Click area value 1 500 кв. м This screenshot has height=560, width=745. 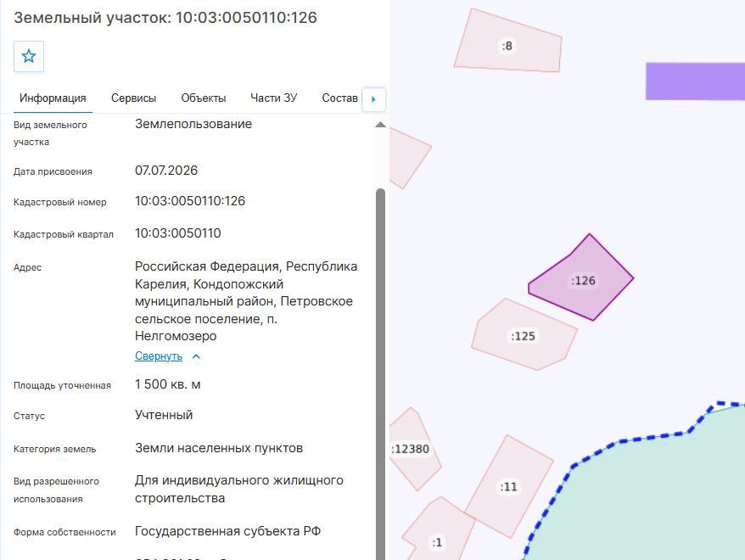(168, 384)
